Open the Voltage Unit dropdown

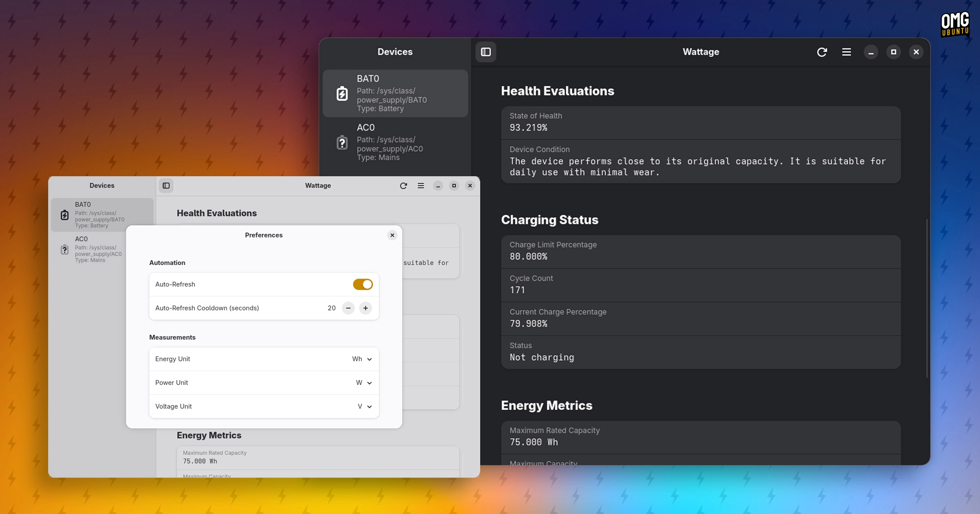[364, 406]
